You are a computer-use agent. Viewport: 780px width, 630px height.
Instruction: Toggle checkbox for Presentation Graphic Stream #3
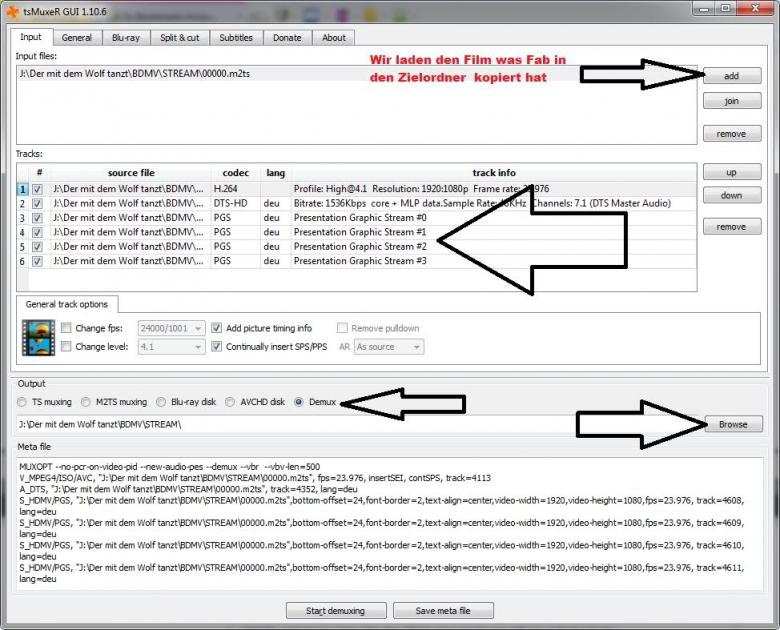(37, 261)
